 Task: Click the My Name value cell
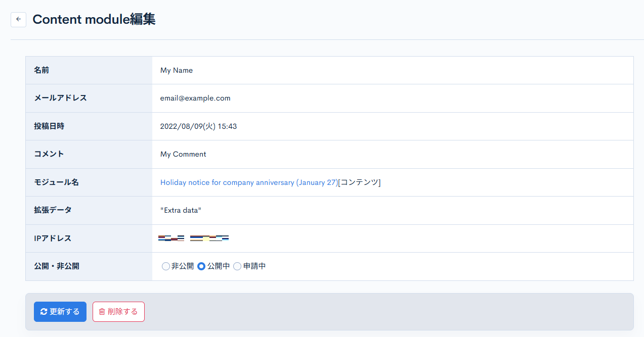176,70
